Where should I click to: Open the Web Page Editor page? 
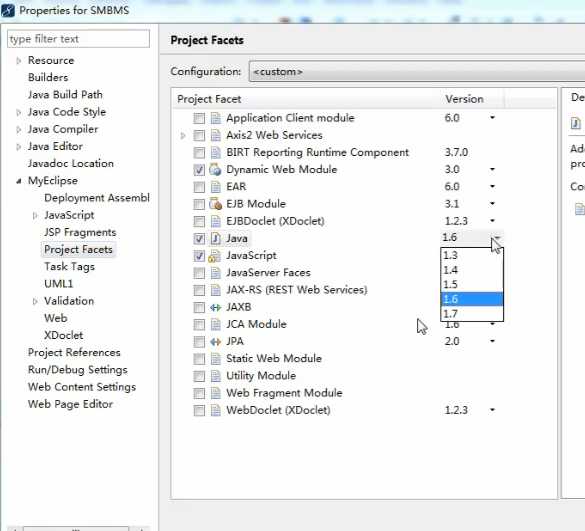[x=70, y=404]
